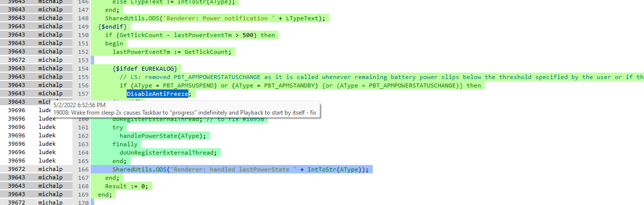Select line number 150 in the gutter
Image resolution: width=644 pixels, height=205 pixels.
point(83,35)
